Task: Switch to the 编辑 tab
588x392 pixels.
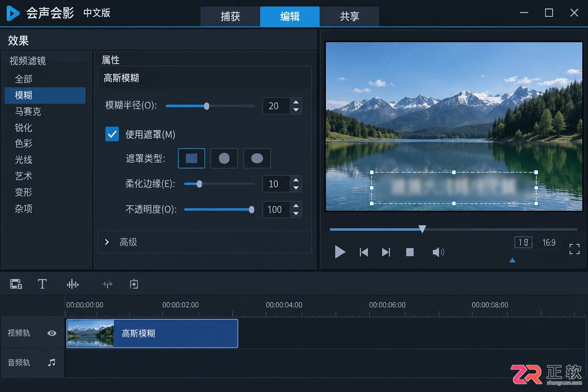Action: click(290, 16)
